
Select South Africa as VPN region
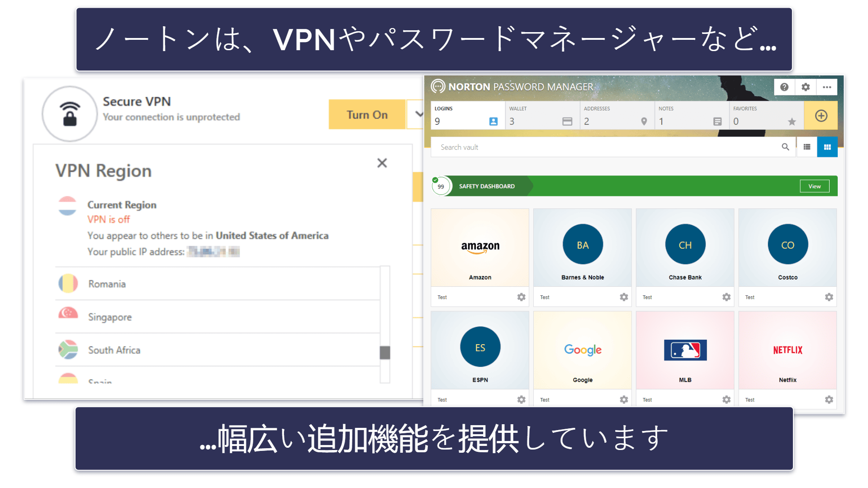217,350
